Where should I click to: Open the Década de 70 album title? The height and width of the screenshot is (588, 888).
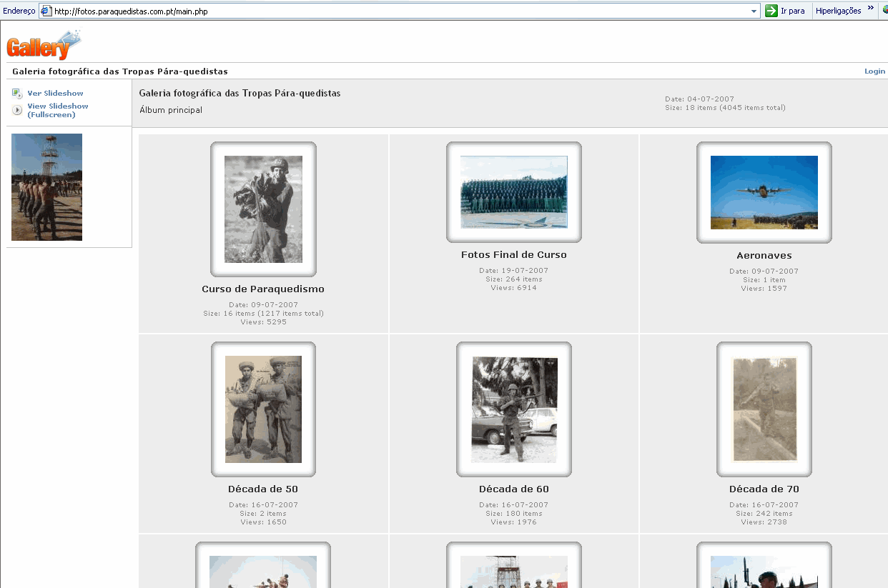pos(764,489)
